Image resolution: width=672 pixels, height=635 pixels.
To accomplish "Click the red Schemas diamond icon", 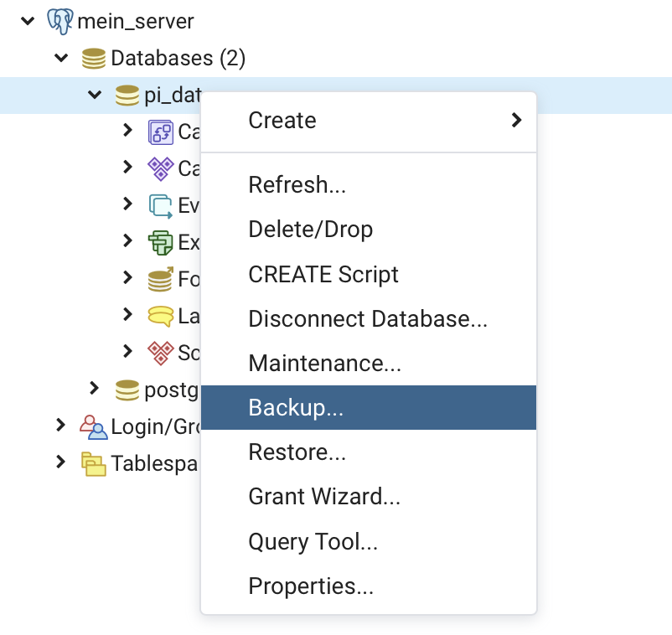I will click(x=161, y=353).
